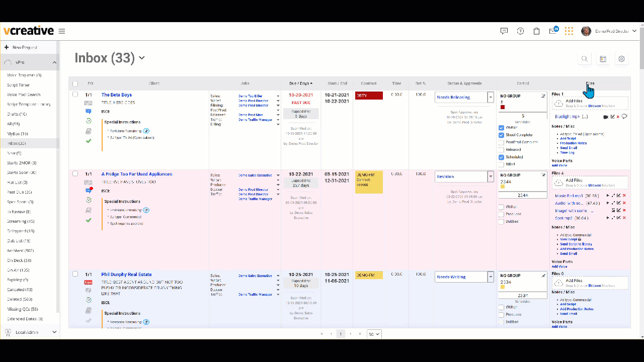Click the hamburger menu icon beside vcreative
Image resolution: width=644 pixels, height=362 pixels.
[x=62, y=31]
